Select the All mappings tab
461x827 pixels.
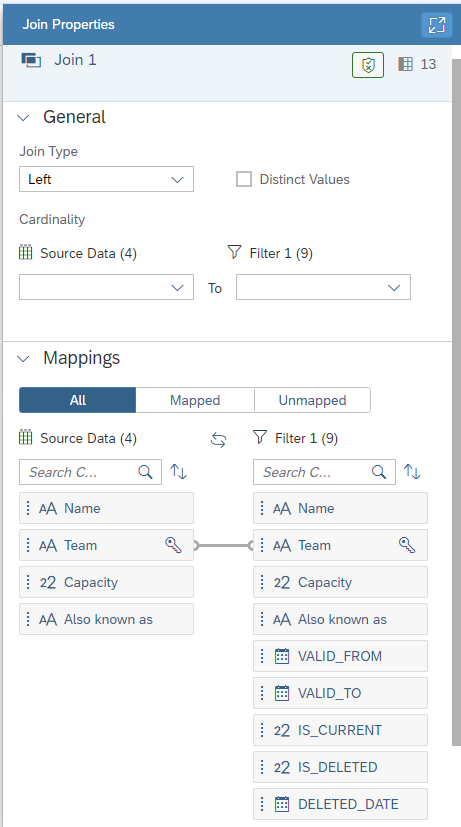[x=78, y=400]
